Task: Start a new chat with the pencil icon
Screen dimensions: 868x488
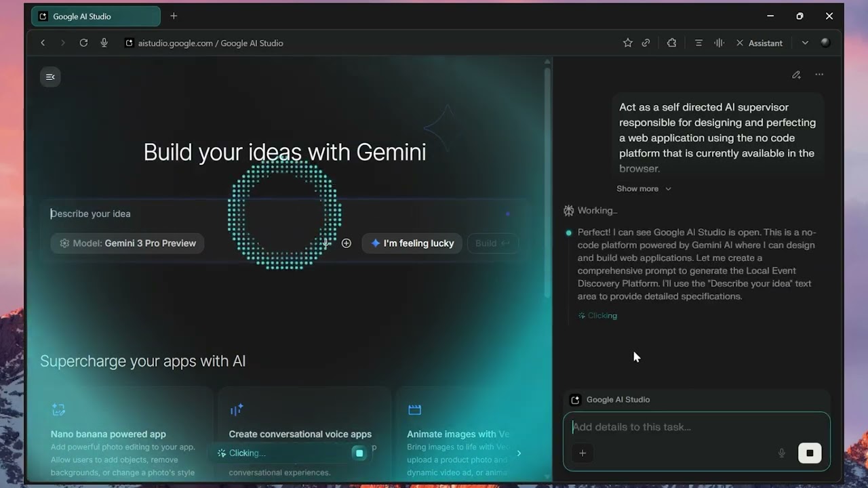Action: 796,75
